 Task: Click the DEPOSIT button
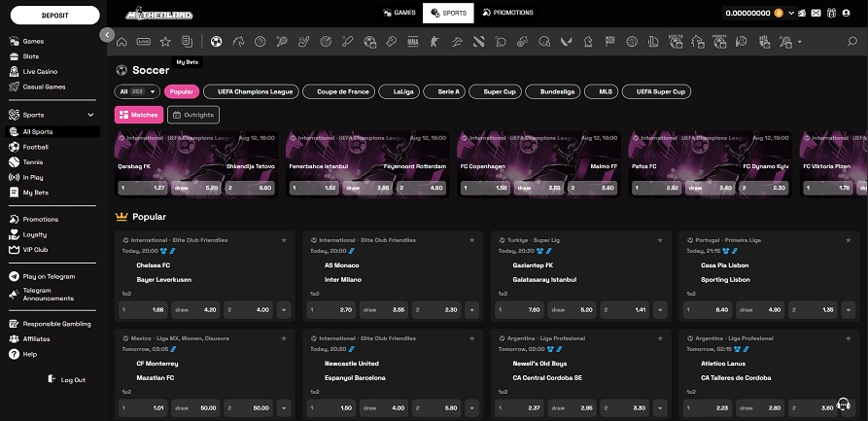click(55, 16)
